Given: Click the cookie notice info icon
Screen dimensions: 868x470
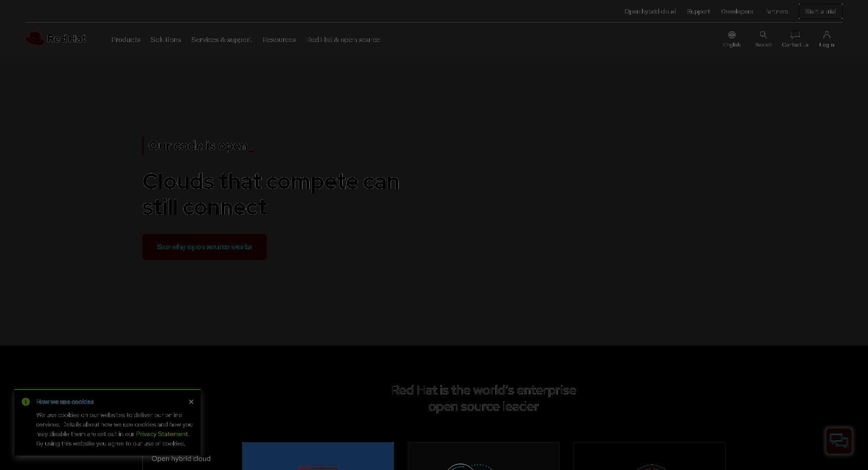Looking at the screenshot, I should click(26, 402).
